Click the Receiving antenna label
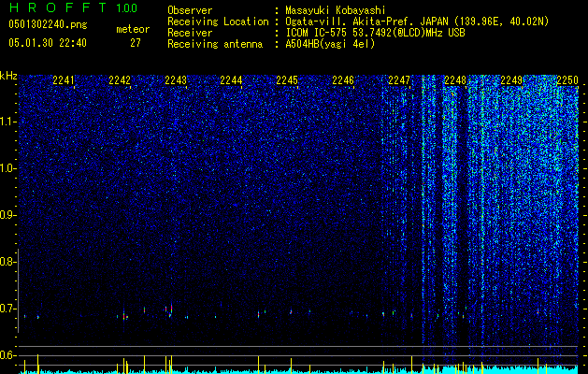Screen dimensions: 588x374 (215, 44)
